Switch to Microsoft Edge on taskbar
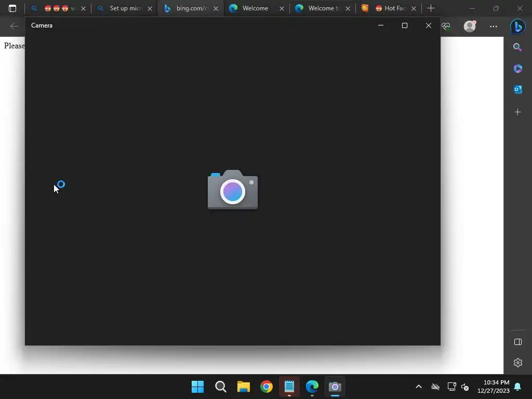Viewport: 532px width, 399px height. (312, 387)
